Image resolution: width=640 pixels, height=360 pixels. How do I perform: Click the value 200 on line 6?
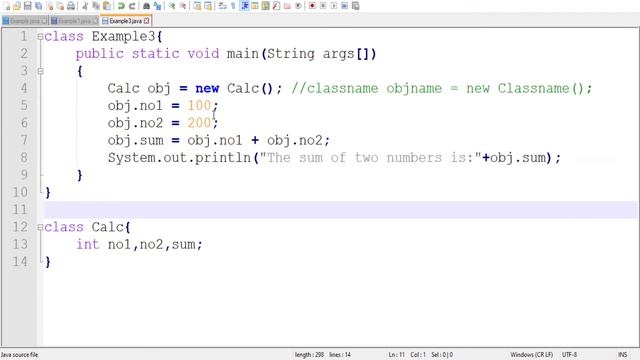199,123
